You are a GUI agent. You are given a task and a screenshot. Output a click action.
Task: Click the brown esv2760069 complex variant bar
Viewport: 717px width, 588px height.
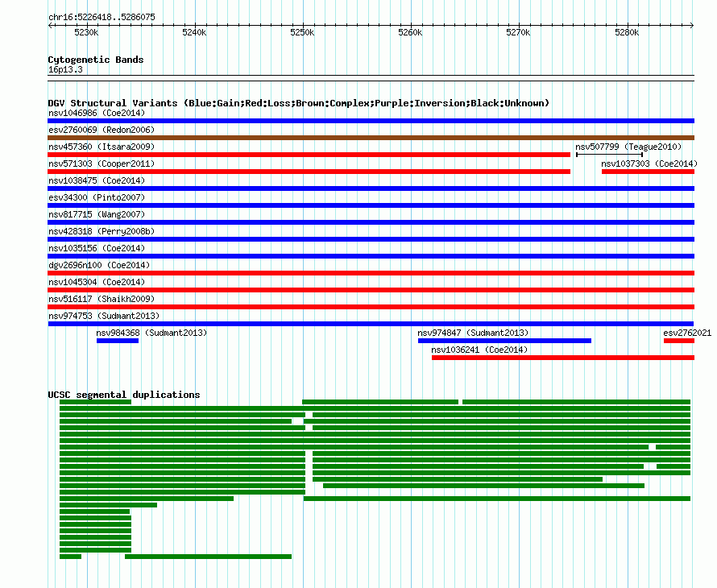pos(371,138)
